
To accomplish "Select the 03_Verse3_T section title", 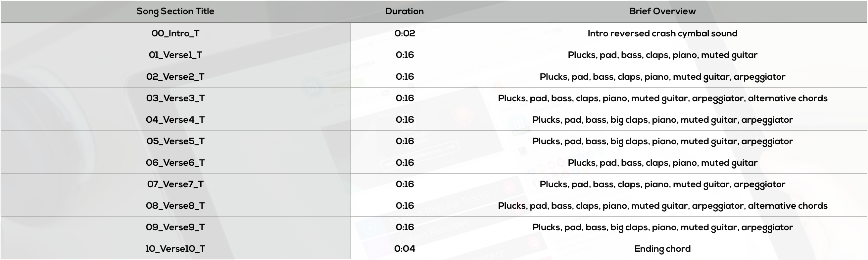I will (x=175, y=98).
